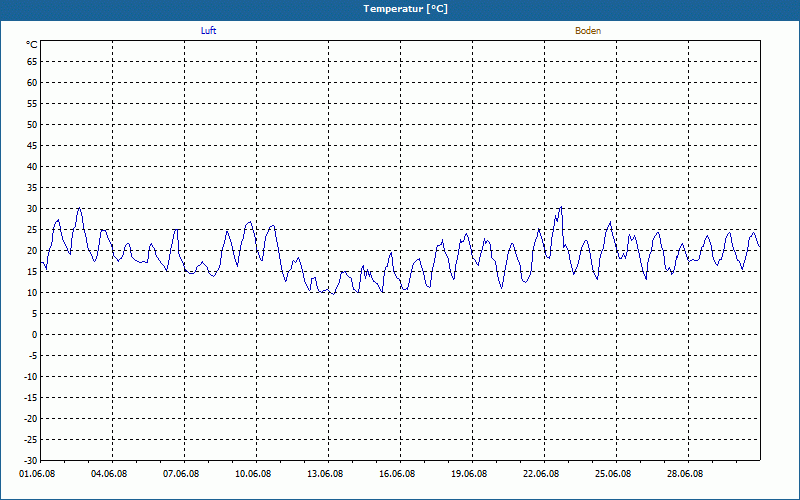Select the 13.06.08 date label
This screenshot has height=500, width=800.
(x=325, y=473)
